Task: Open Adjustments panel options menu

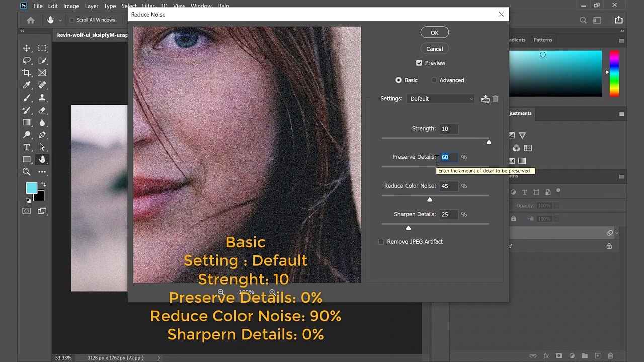Action: [622, 114]
